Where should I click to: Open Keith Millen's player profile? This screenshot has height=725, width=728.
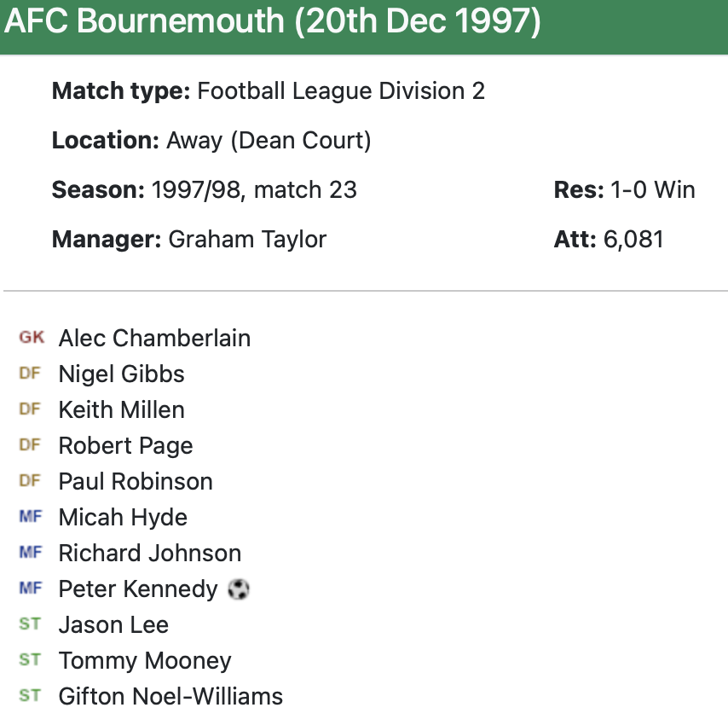point(121,410)
